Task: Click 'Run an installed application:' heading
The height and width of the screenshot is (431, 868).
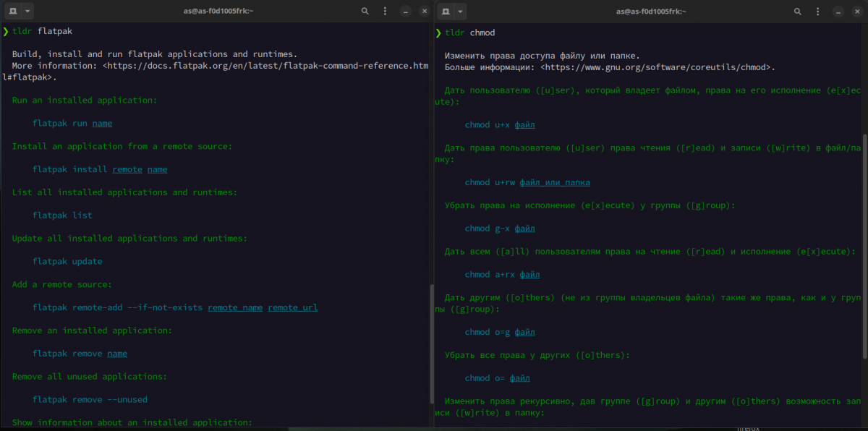Action: coord(85,100)
